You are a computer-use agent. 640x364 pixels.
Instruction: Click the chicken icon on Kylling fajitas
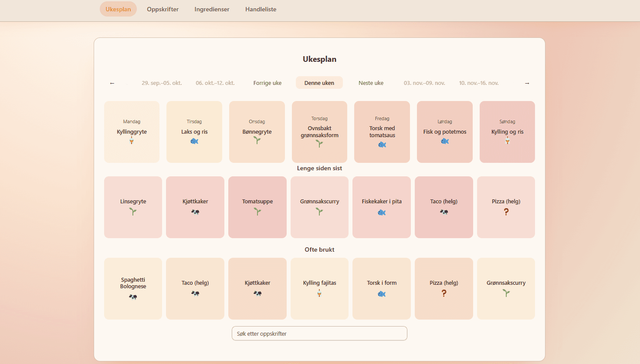click(x=319, y=293)
